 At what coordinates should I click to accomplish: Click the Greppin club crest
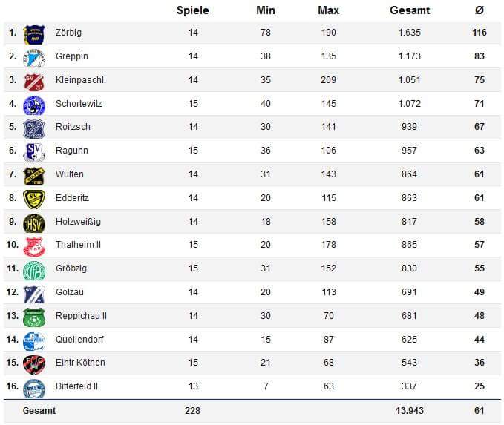point(34,58)
